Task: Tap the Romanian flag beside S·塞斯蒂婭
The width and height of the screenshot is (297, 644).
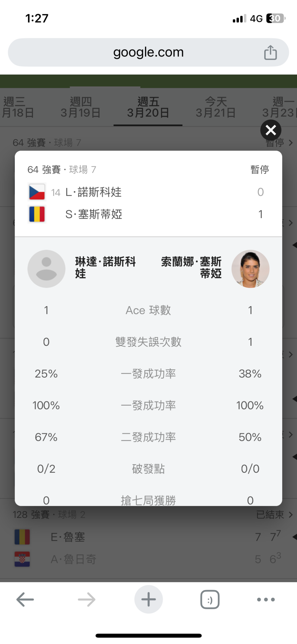Action: 37,214
